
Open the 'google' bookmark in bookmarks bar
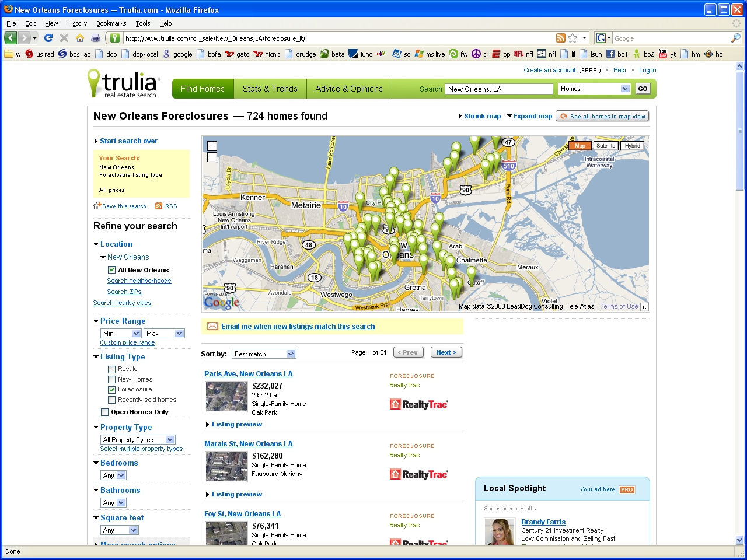tap(177, 54)
